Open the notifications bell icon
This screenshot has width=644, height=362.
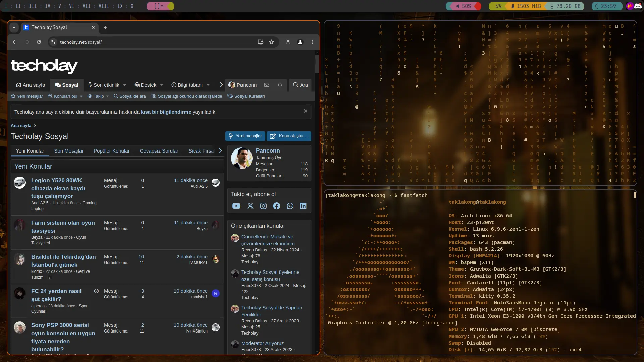280,85
